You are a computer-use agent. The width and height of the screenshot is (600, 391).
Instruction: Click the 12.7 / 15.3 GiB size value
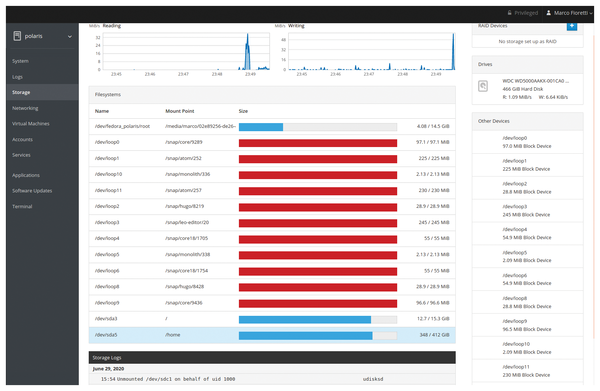[433, 319]
